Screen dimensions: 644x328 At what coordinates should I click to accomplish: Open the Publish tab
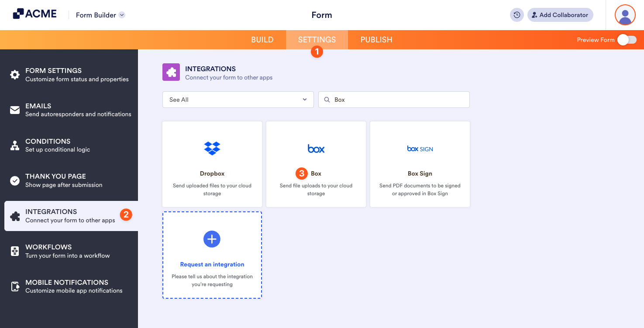point(376,39)
